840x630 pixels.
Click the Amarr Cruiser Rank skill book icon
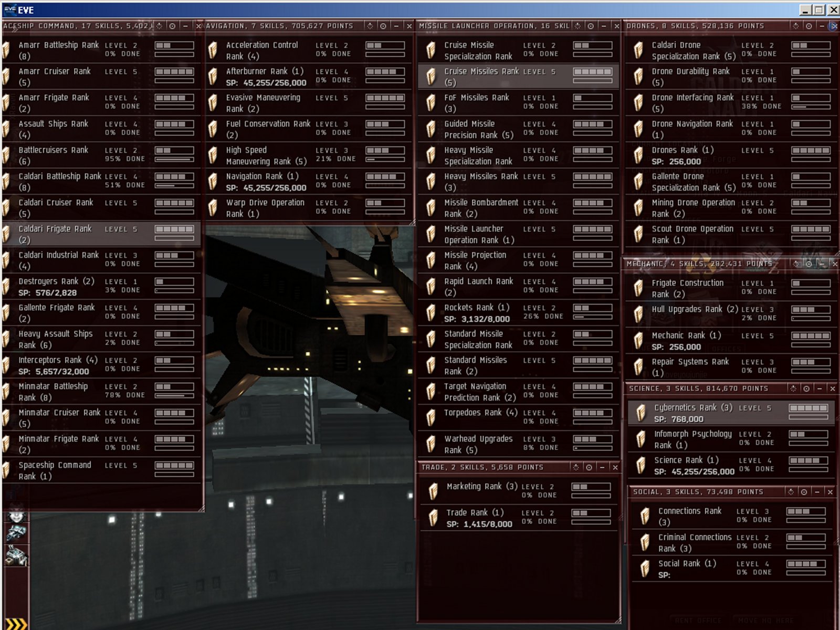(x=6, y=77)
